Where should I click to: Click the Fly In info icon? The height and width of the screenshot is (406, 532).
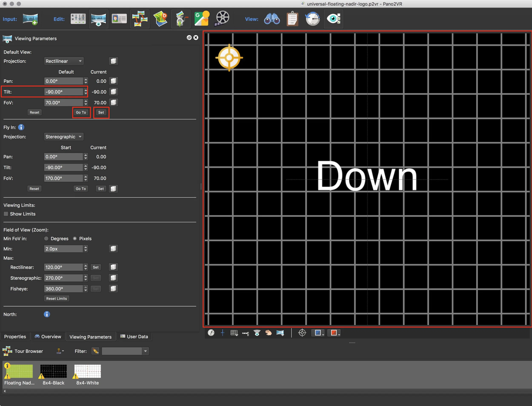21,127
